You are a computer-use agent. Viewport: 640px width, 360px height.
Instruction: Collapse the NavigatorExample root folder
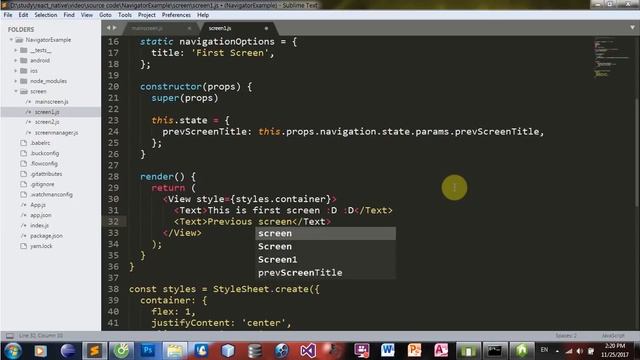pyautogui.click(x=11, y=40)
